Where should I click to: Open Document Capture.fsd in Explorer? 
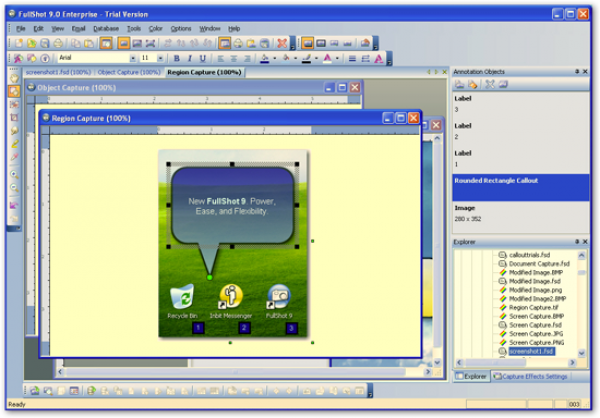[536, 264]
